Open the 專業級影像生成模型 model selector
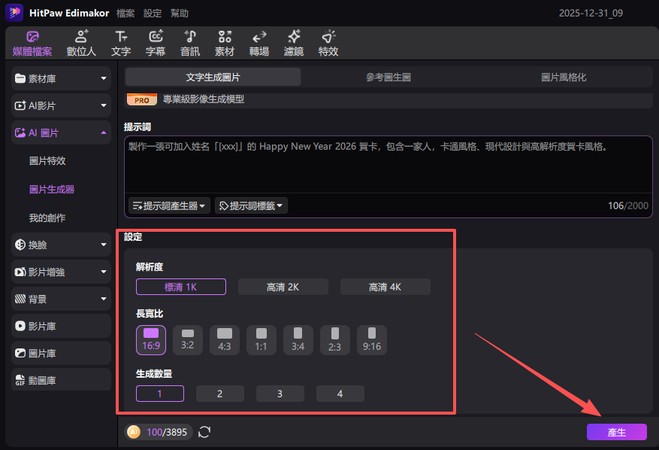659x450 pixels. pos(389,100)
